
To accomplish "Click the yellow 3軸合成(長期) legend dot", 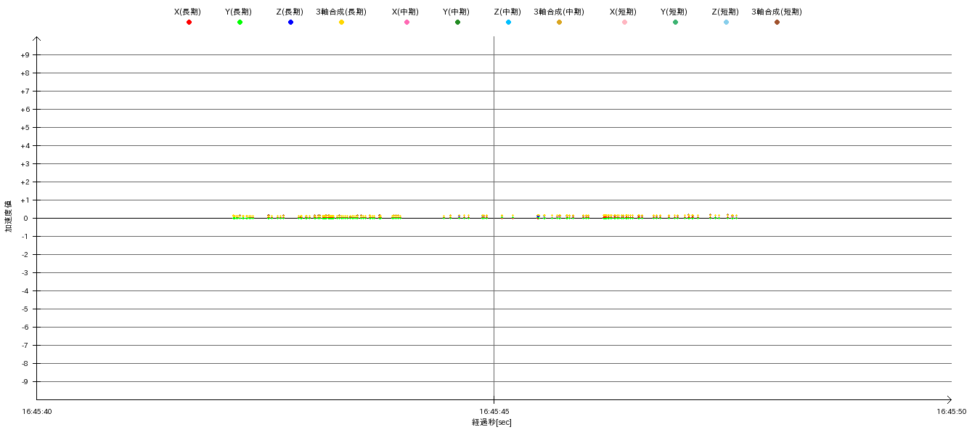I will (341, 23).
